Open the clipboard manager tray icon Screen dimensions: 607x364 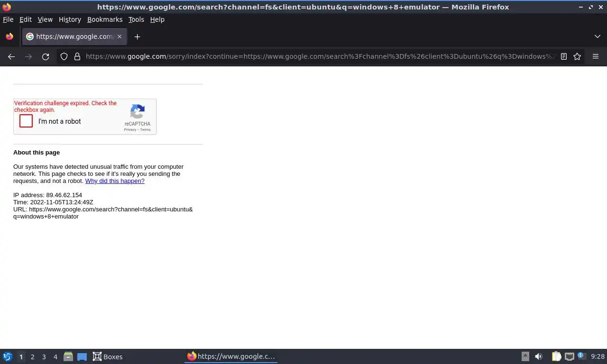click(x=557, y=356)
